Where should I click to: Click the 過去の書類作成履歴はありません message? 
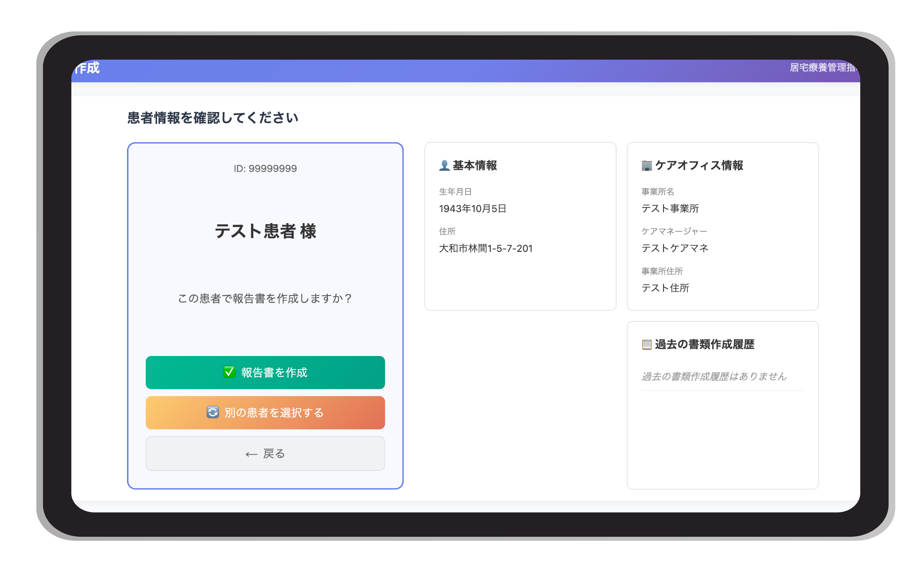(714, 377)
